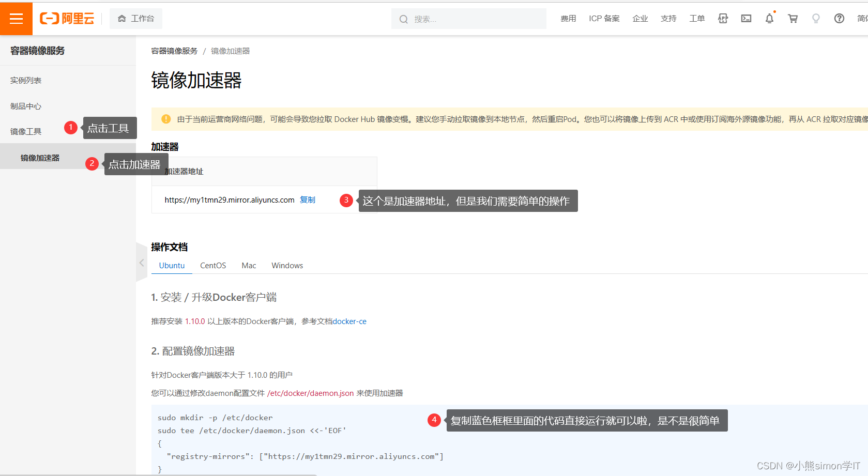Image resolution: width=868 pixels, height=476 pixels.
Task: Switch to the Mac tab
Action: coord(249,266)
